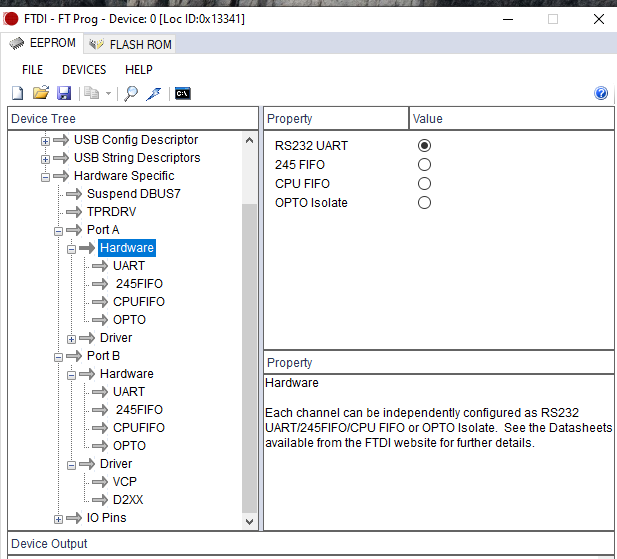Click the arrow icon beside TPRDRV
Screen dimensions: 617x559
(x=74, y=212)
